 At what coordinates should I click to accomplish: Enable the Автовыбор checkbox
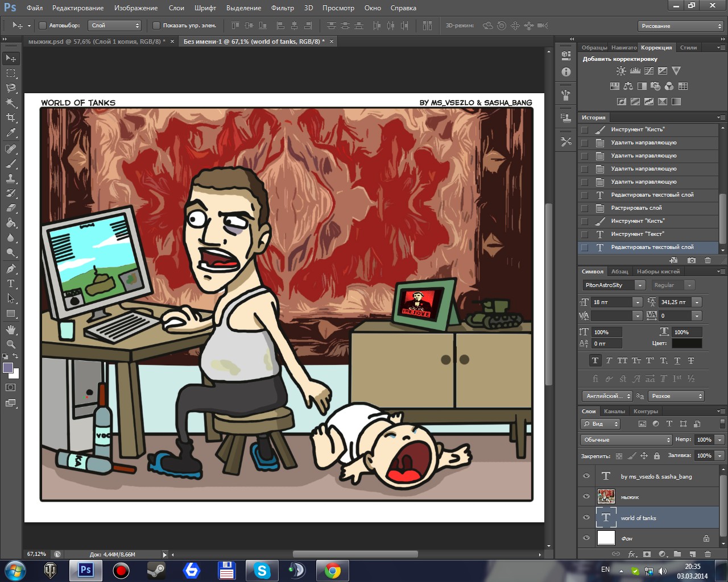[x=43, y=26]
